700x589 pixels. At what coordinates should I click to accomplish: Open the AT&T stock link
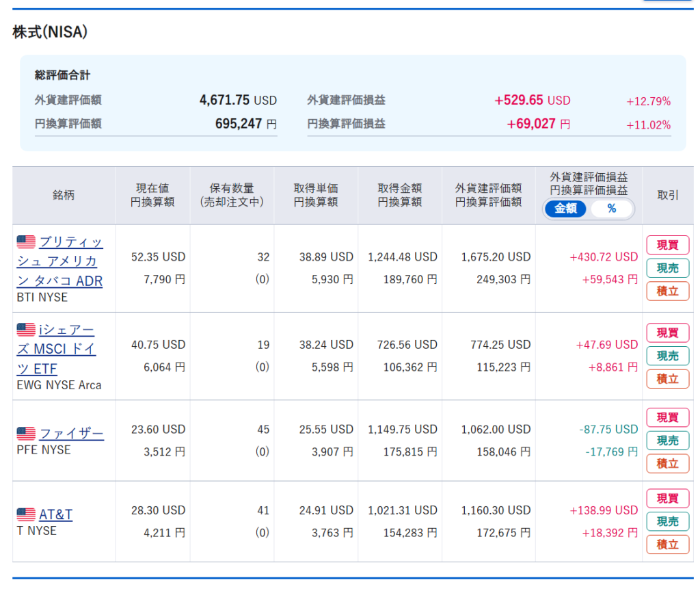pos(55,514)
